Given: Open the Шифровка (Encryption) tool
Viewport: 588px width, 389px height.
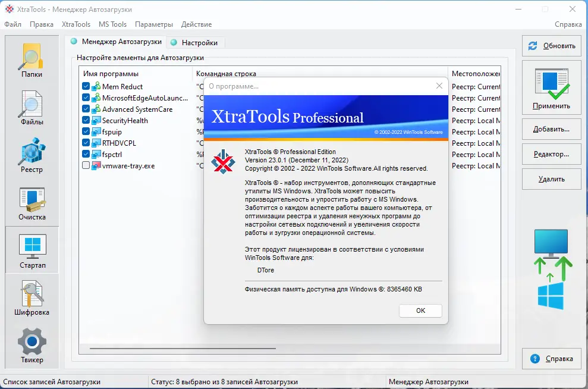Looking at the screenshot, I should (x=32, y=299).
